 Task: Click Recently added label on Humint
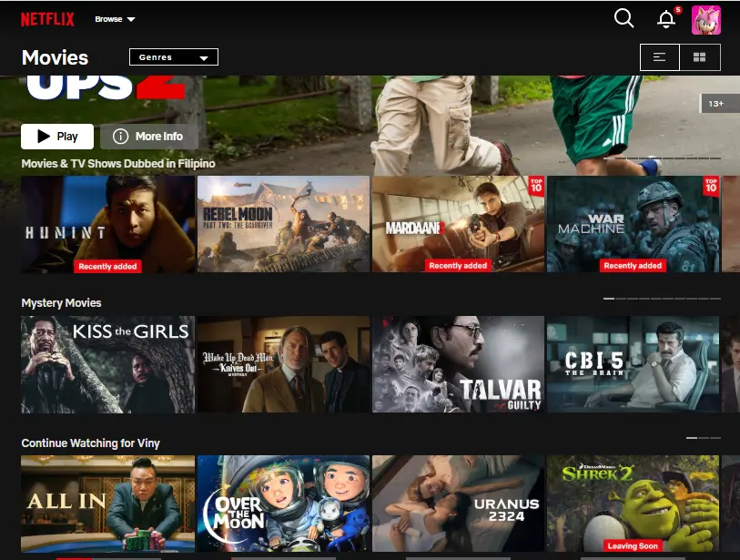click(x=107, y=266)
